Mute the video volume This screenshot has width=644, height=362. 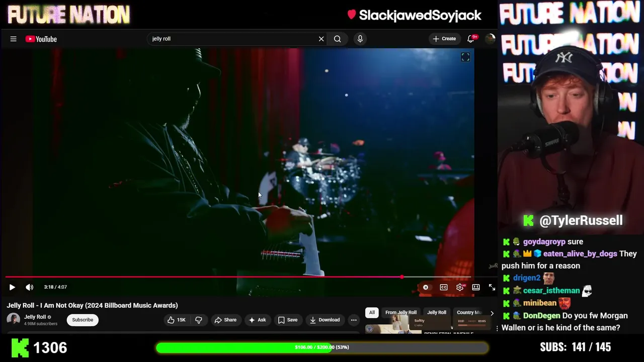tap(29, 287)
